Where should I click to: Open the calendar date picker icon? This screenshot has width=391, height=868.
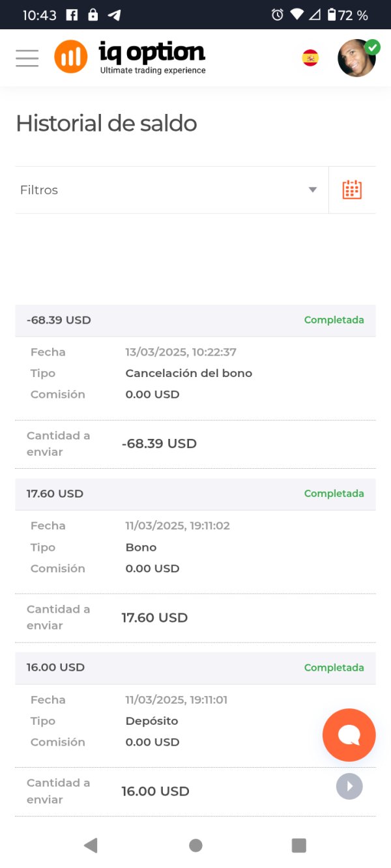[352, 189]
